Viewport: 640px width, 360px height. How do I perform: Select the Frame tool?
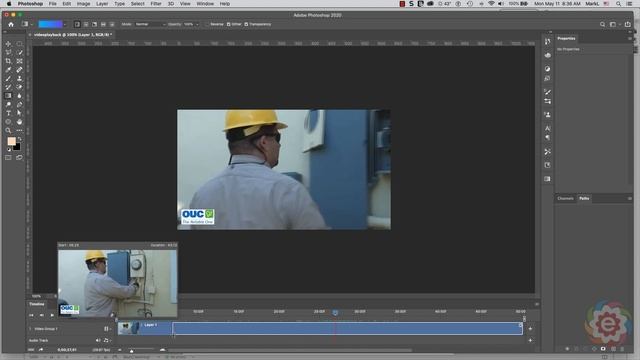pyautogui.click(x=19, y=61)
